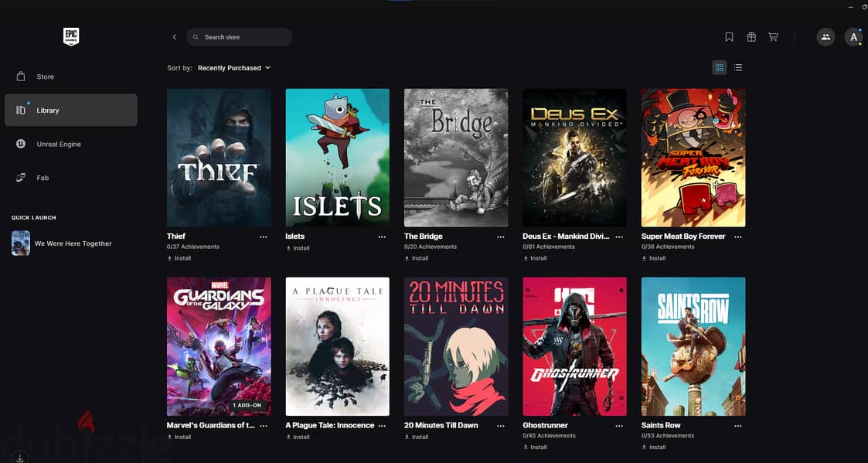The image size is (868, 463).
Task: Open Super Meat Boy Forever cover
Action: tap(693, 158)
